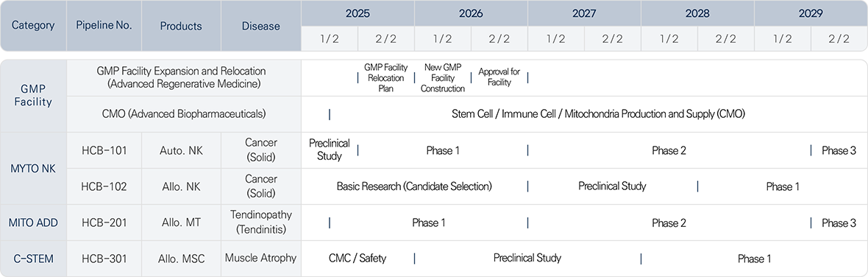
Task: Click the Allo. MSC product cell
Action: click(181, 258)
